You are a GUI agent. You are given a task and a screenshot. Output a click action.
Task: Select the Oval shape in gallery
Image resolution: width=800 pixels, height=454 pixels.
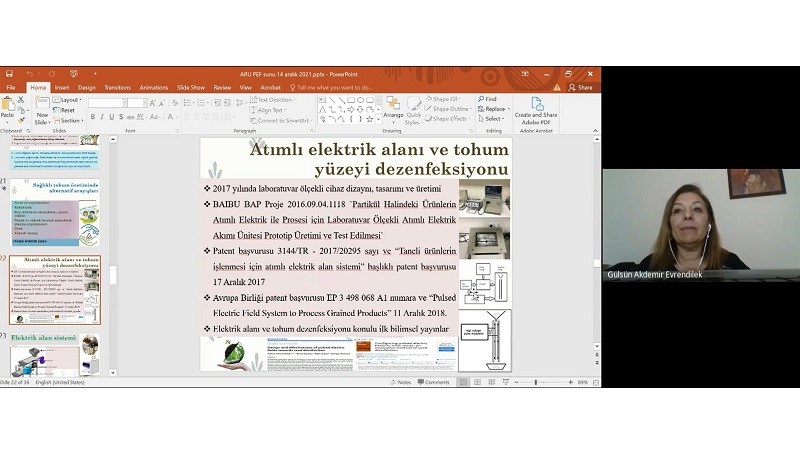(360, 100)
